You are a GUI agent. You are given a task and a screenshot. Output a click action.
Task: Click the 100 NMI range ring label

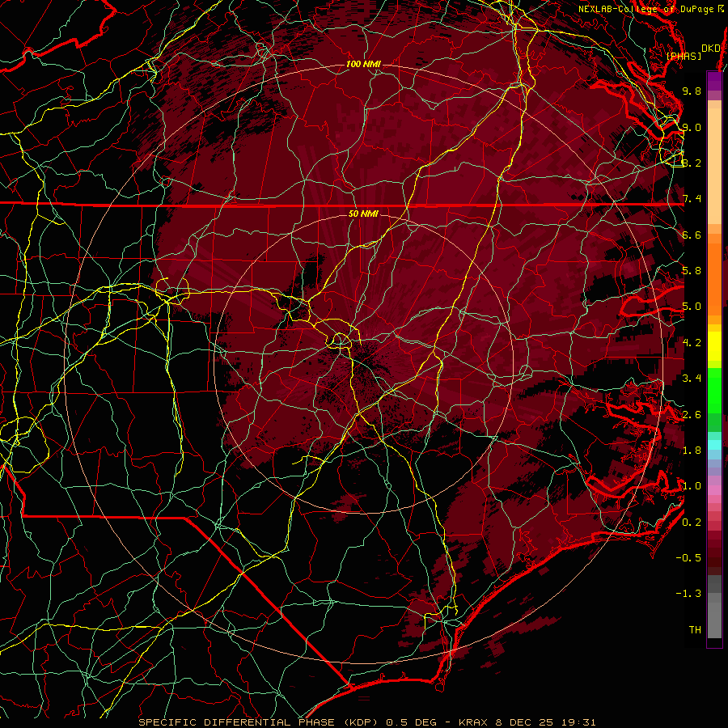point(363,64)
